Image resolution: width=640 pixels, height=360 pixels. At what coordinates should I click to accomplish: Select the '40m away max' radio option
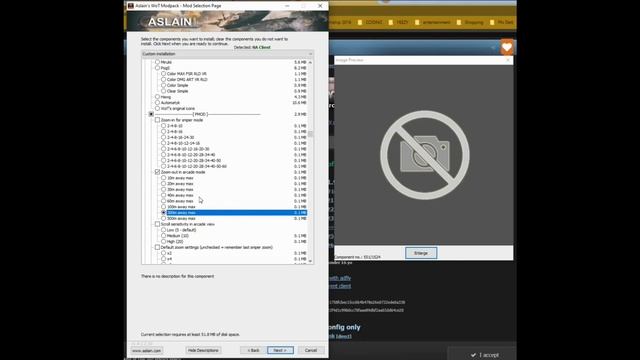point(163,195)
